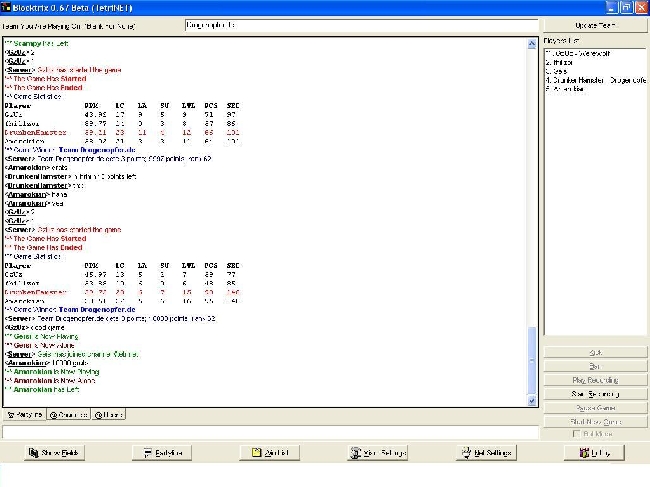Select Drunken Hamster in the player list
This screenshot has height=487, width=650.
click(x=596, y=80)
